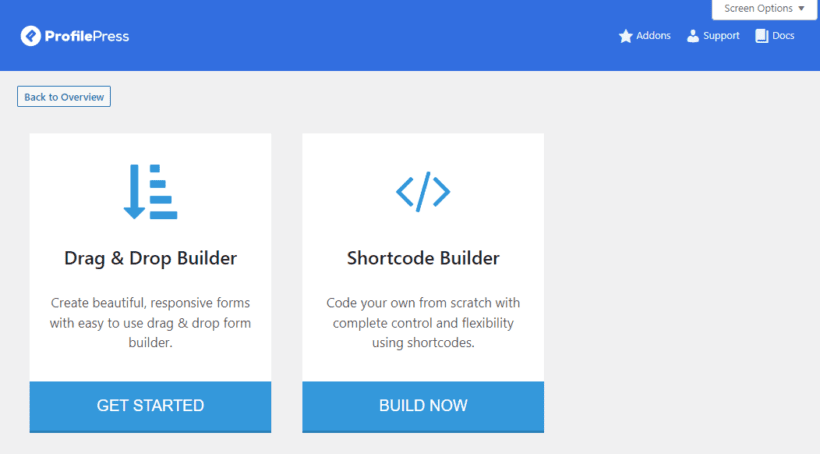Open the Addons link in header
This screenshot has width=820, height=454.
(x=645, y=36)
